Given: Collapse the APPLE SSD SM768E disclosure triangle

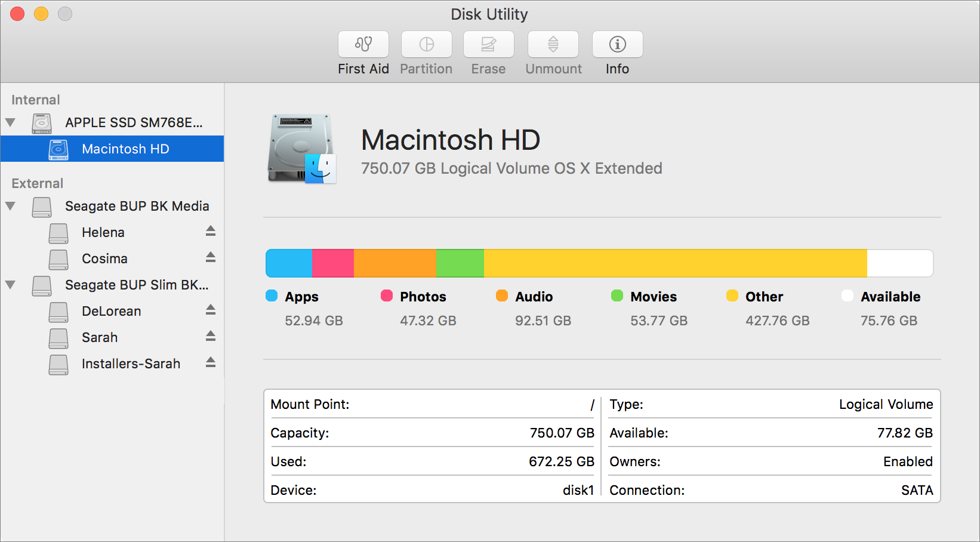Looking at the screenshot, I should click(10, 122).
